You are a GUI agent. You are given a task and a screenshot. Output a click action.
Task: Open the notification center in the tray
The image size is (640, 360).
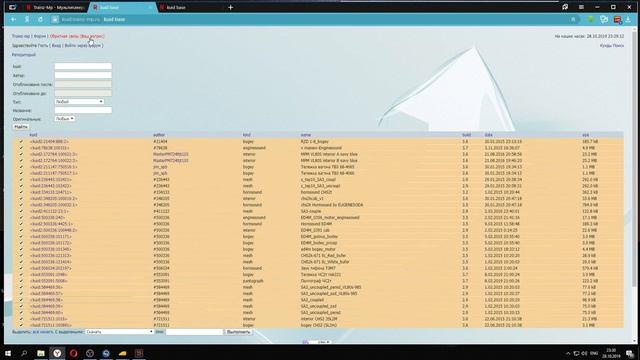(630, 353)
